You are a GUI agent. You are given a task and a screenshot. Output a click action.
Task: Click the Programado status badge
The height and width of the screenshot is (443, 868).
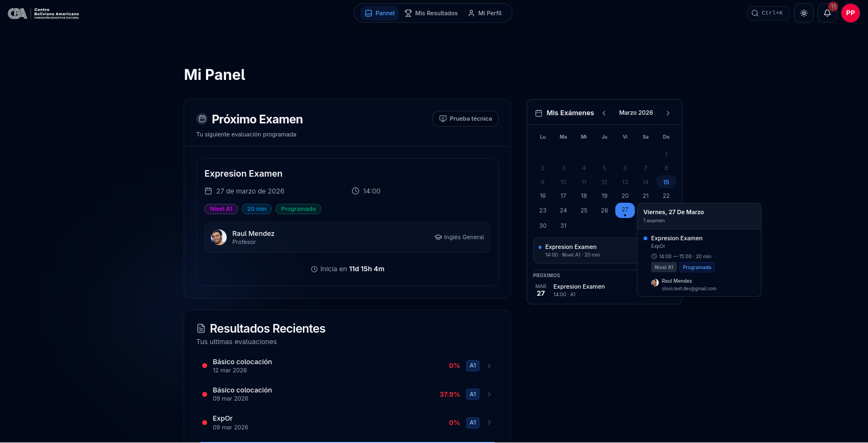point(298,209)
